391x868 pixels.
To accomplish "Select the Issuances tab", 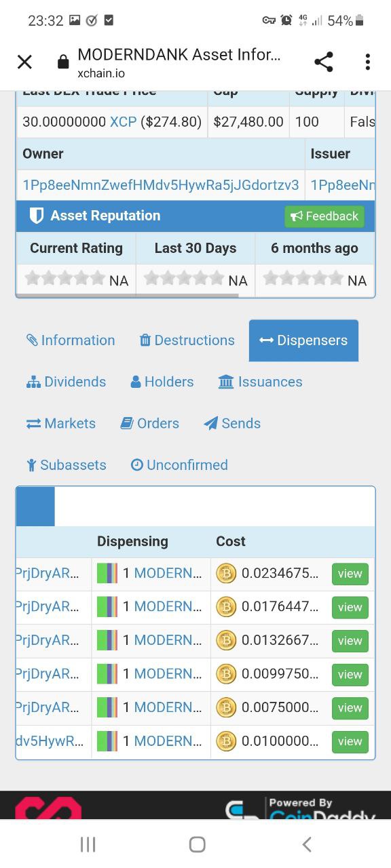I will click(260, 382).
